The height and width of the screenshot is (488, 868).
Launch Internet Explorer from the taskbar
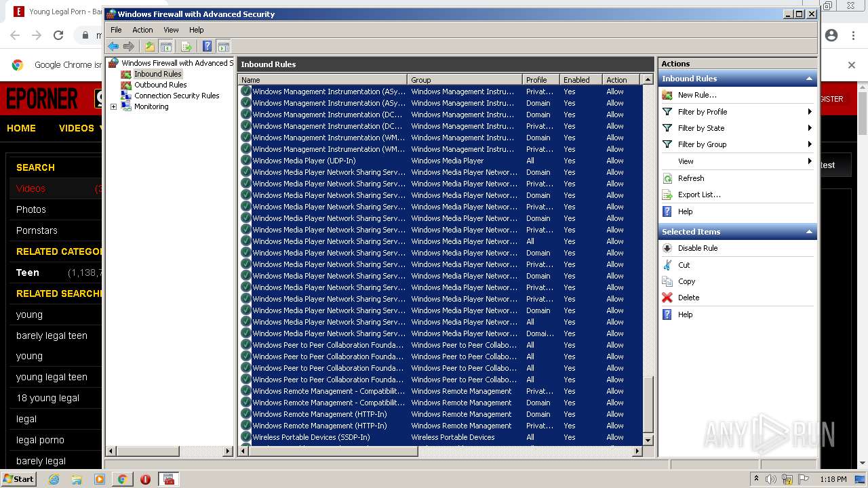coord(54,479)
